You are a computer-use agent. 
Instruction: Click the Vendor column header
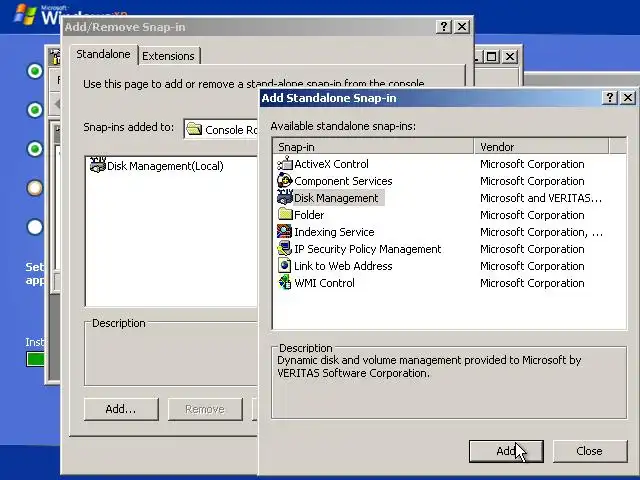[x=541, y=147]
